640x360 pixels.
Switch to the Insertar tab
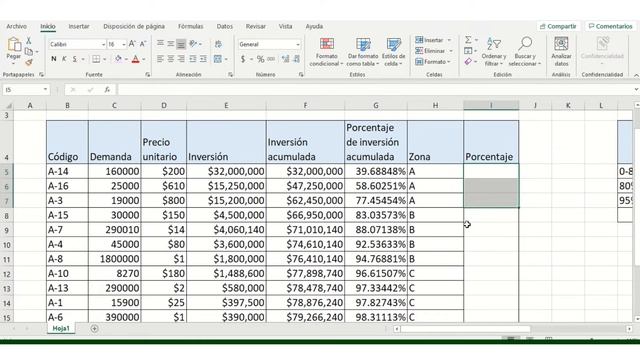(79, 26)
